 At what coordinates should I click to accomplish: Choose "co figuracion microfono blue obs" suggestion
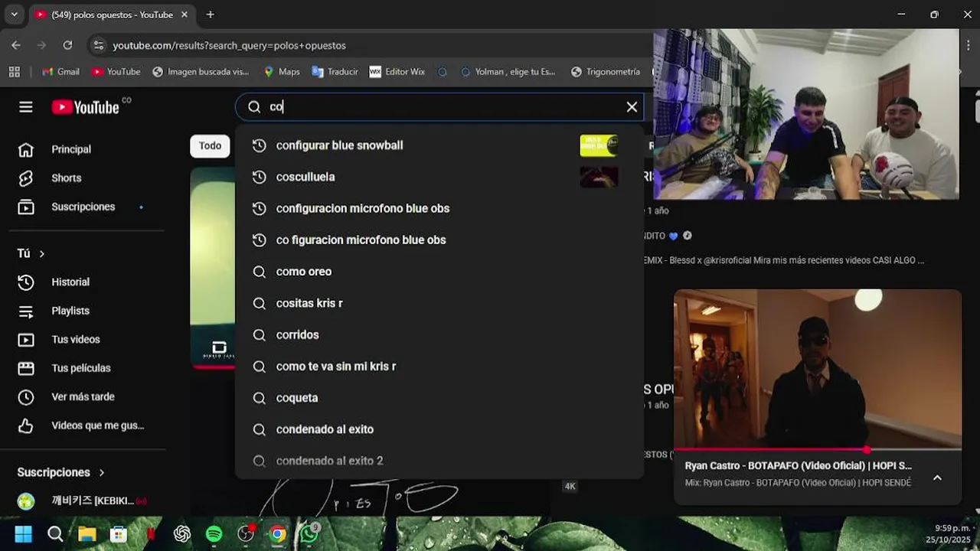point(439,240)
